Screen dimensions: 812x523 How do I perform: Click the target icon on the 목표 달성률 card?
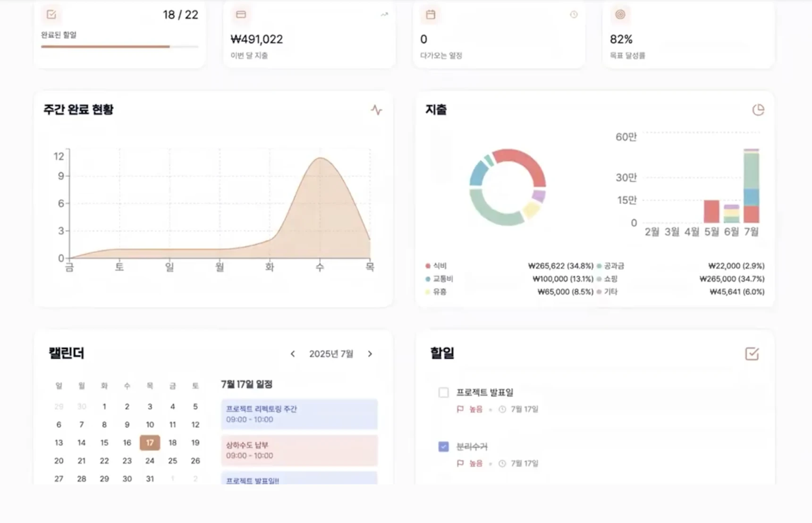coord(620,15)
